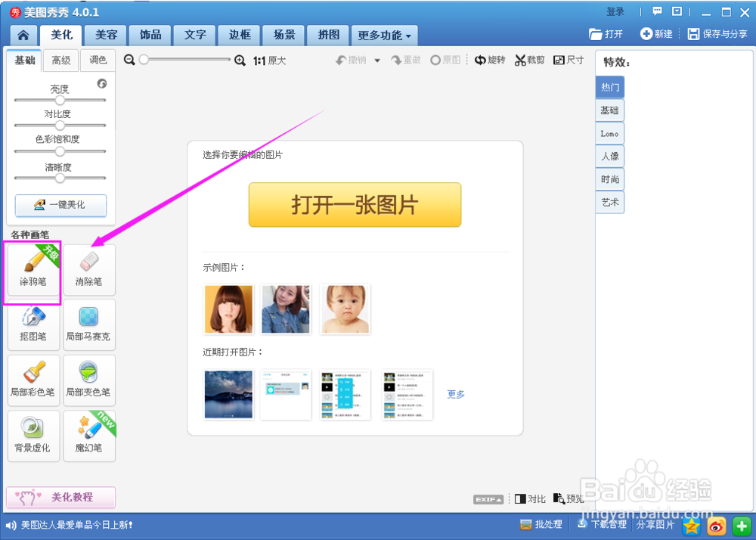Switch to the 美容 beautify tab
Viewport: 756px width, 540px height.
[x=105, y=35]
